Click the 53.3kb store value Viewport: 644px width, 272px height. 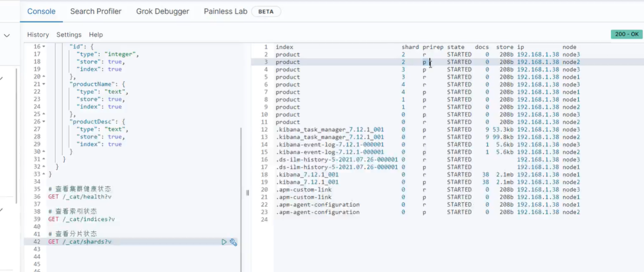pyautogui.click(x=502, y=130)
